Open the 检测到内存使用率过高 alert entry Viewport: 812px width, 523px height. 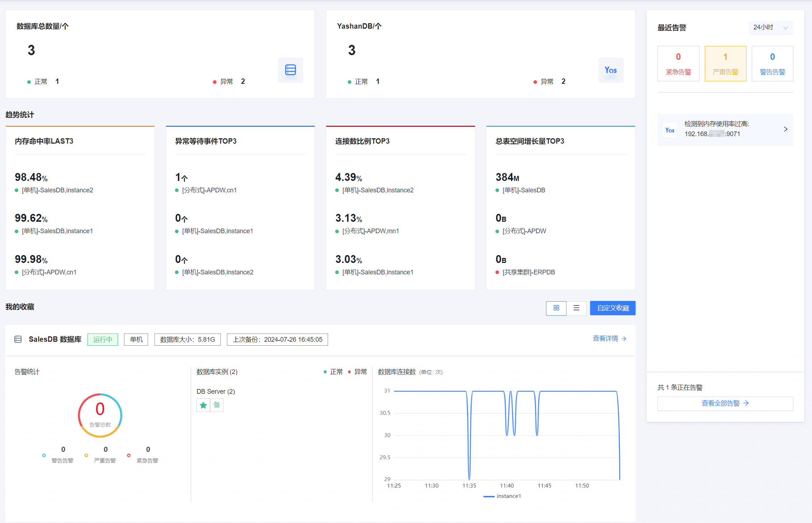point(725,130)
